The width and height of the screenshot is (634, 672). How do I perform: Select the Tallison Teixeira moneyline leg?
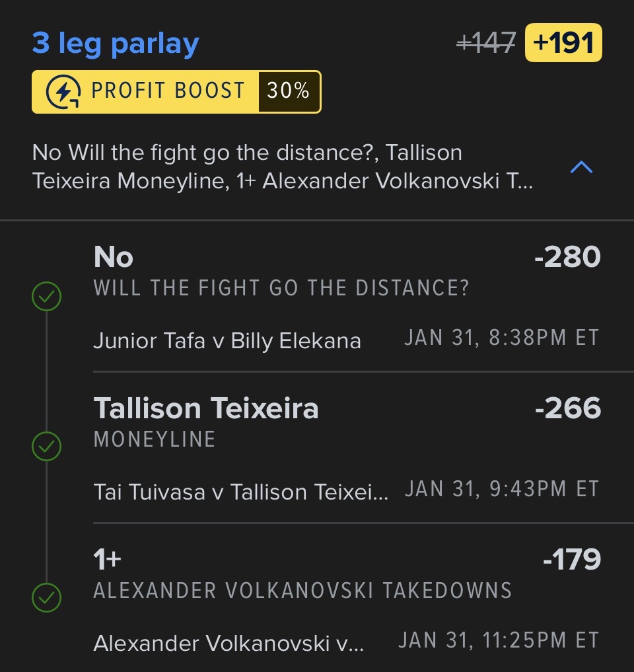coord(206,408)
